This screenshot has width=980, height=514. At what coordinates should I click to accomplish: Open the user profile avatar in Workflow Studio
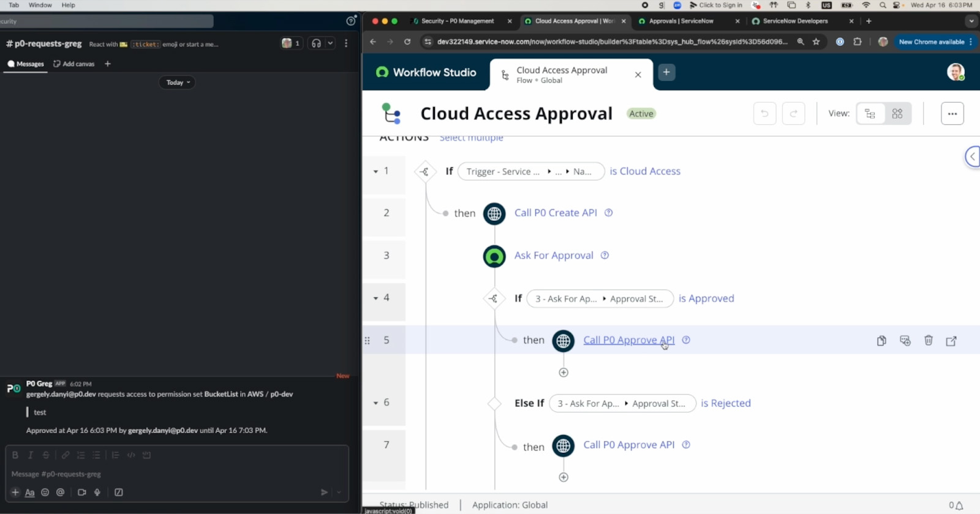tap(956, 72)
